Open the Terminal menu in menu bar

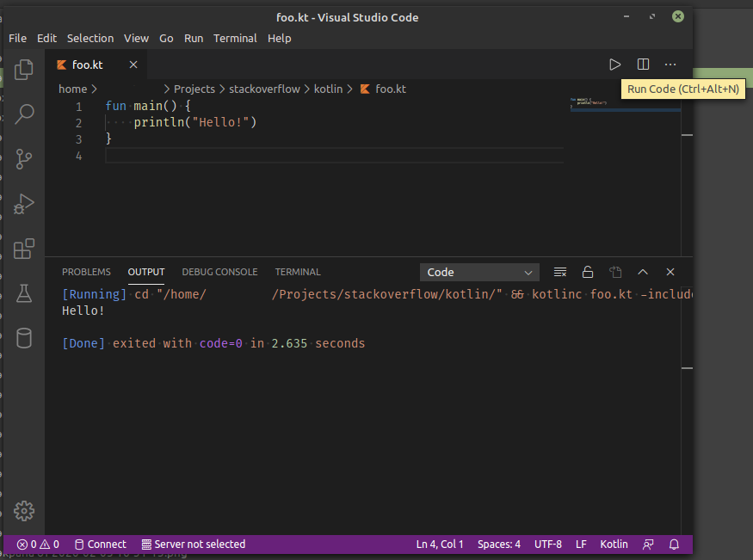coord(235,38)
